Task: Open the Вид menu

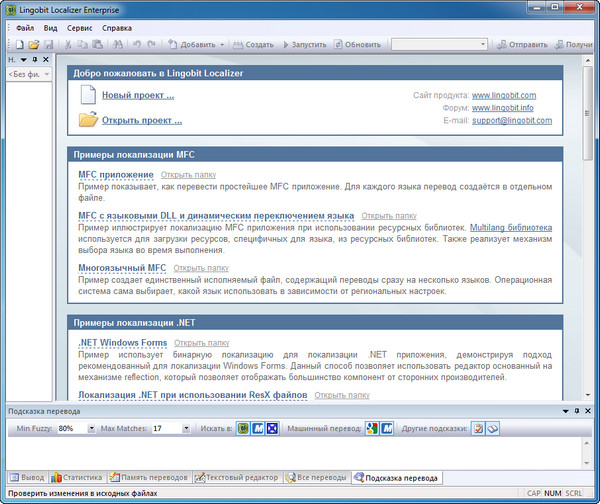Action: (x=50, y=28)
